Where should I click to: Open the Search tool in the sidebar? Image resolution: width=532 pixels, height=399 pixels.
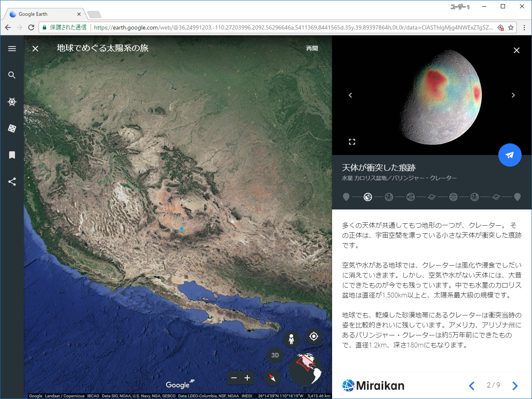pyautogui.click(x=12, y=75)
